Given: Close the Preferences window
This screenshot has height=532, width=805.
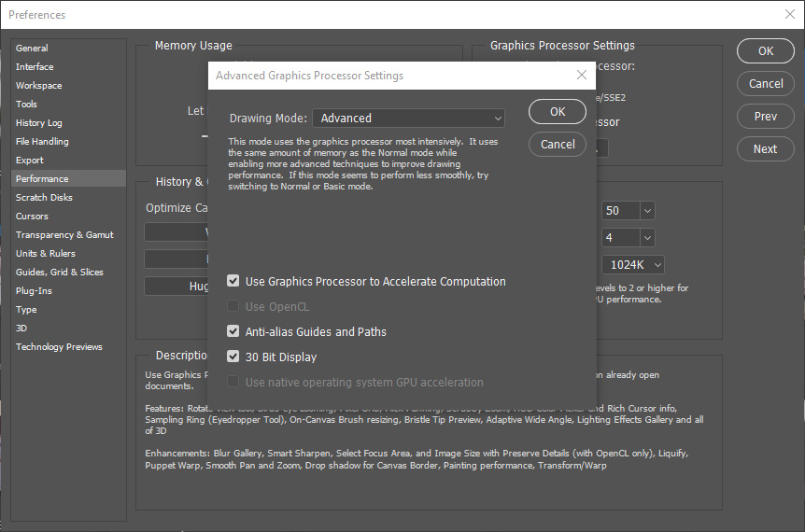Looking at the screenshot, I should pyautogui.click(x=790, y=14).
